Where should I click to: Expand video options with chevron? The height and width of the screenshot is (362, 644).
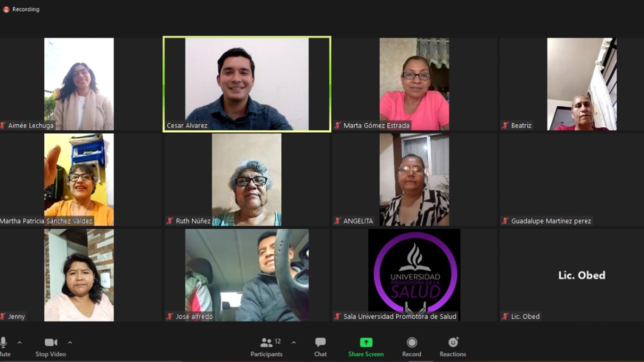tap(69, 343)
